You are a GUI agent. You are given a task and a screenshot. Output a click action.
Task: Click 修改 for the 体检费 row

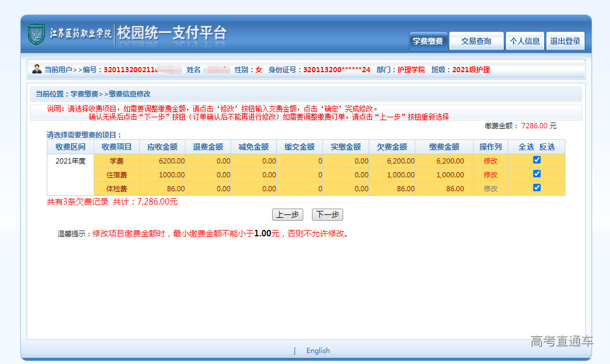pos(490,189)
